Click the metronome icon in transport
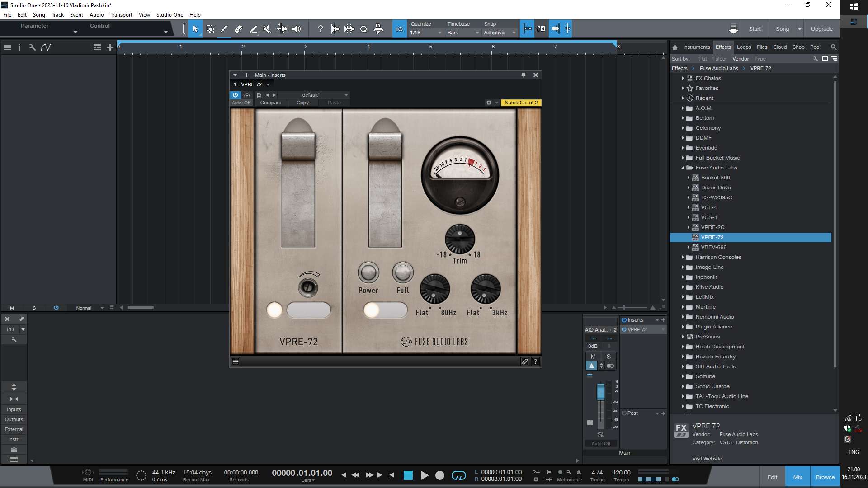868x488 pixels. pyautogui.click(x=579, y=472)
